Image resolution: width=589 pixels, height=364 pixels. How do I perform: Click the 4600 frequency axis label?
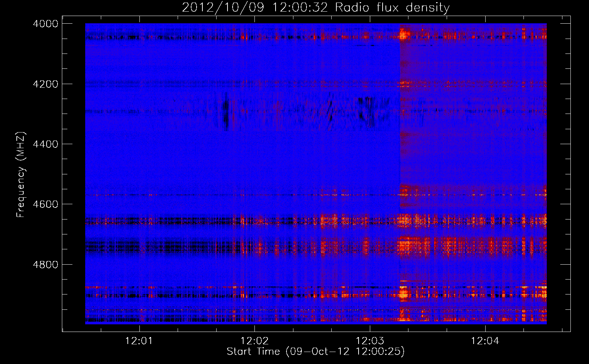46,204
